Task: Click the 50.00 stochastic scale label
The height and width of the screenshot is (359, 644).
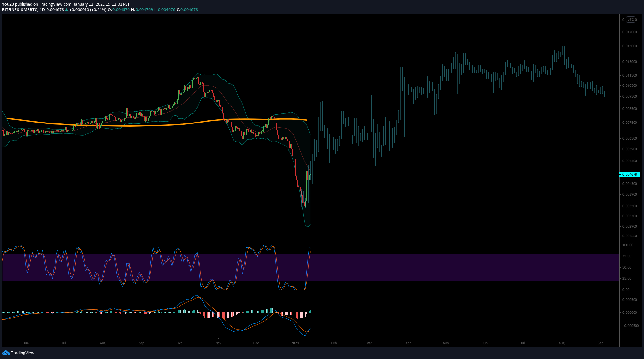Action: click(x=627, y=267)
